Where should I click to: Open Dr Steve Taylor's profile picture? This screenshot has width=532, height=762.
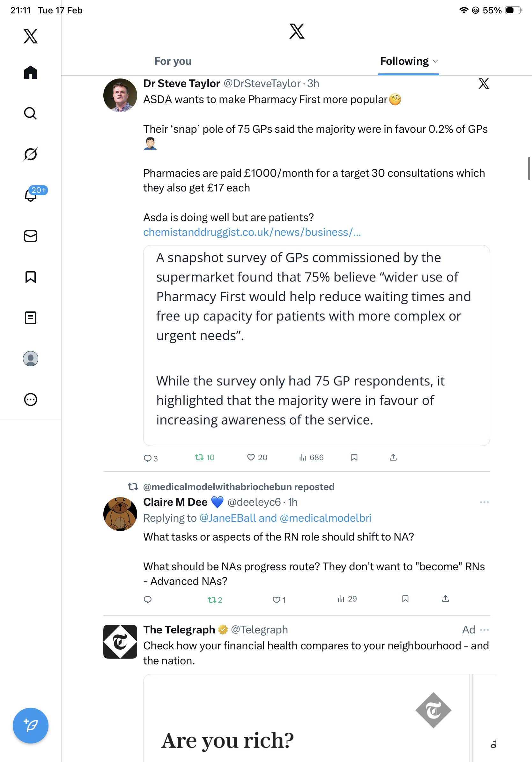120,95
